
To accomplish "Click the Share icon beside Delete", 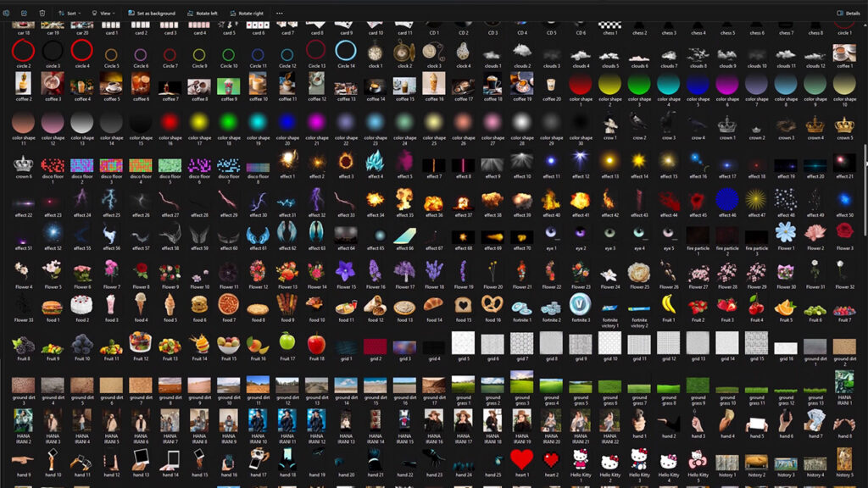I will click(x=24, y=14).
